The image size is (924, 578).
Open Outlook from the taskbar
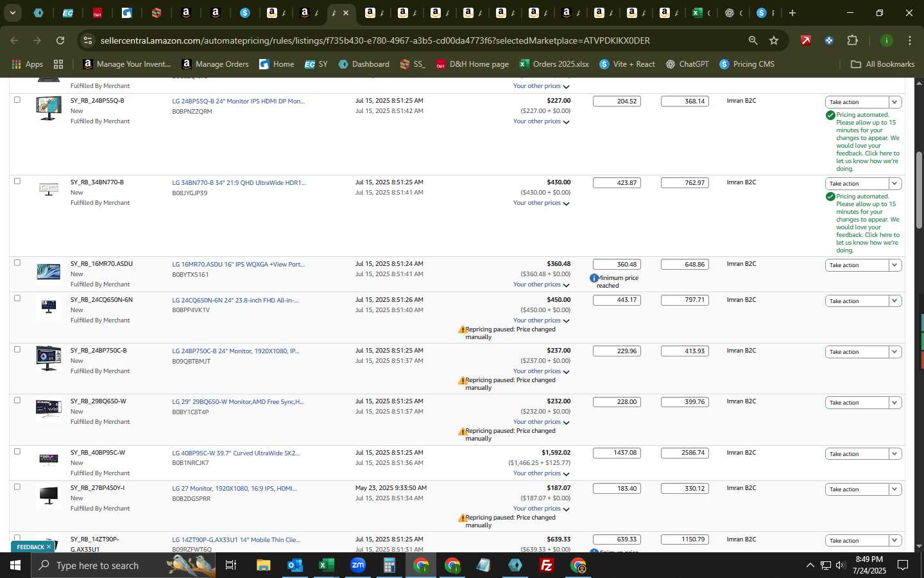(295, 565)
